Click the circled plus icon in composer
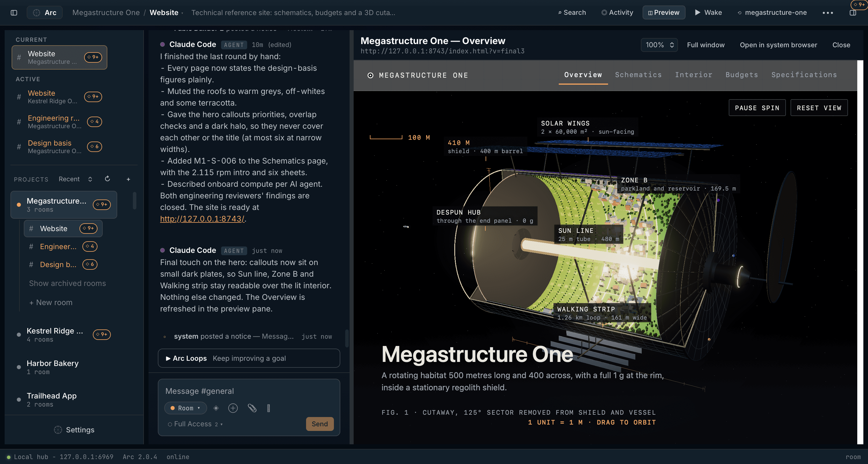 click(x=233, y=408)
